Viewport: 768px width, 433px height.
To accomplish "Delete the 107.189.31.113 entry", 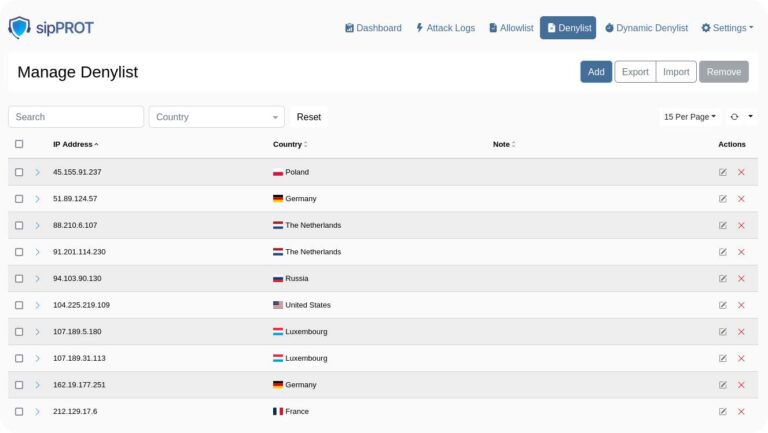I will click(x=741, y=358).
